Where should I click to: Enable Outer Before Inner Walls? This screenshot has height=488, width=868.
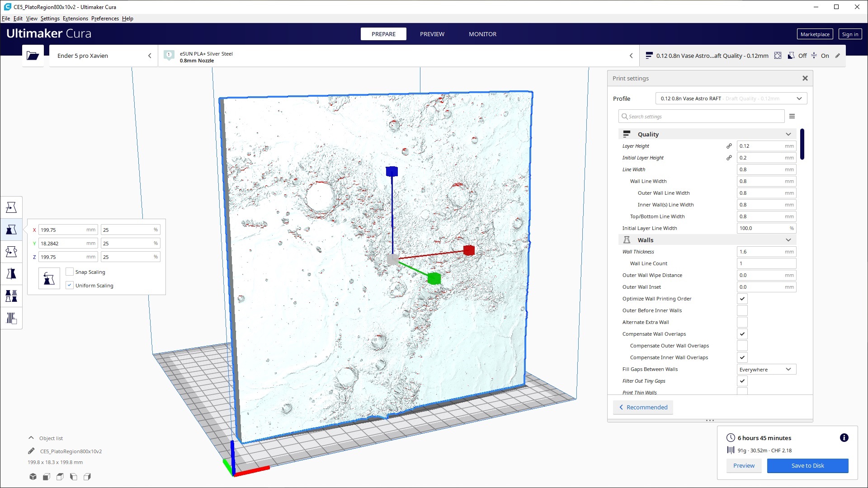pyautogui.click(x=742, y=310)
